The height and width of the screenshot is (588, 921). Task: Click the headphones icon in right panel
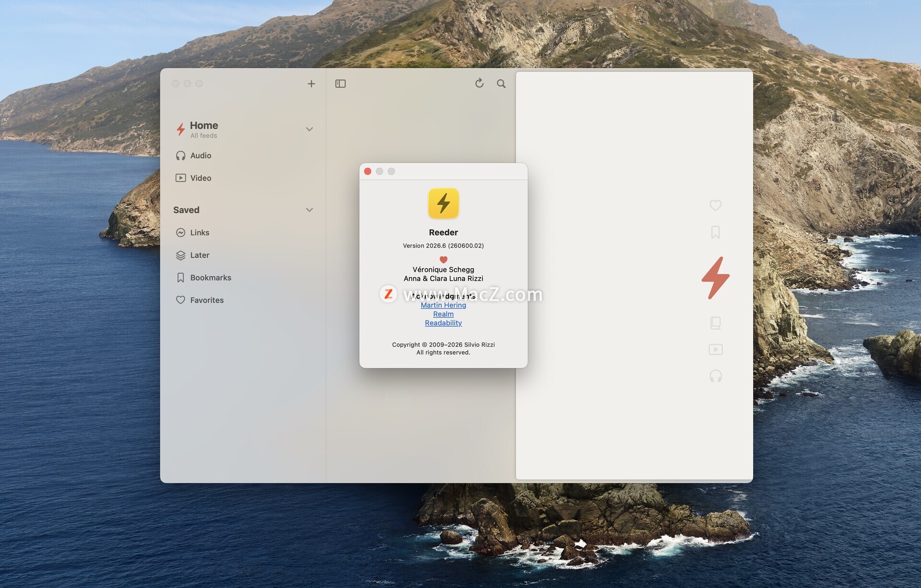(x=715, y=376)
